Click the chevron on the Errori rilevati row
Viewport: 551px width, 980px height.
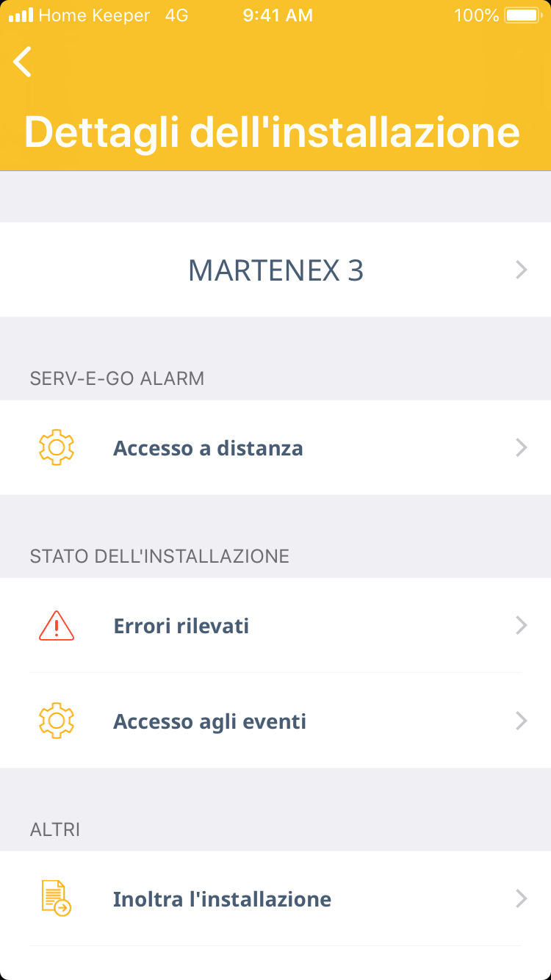(522, 626)
